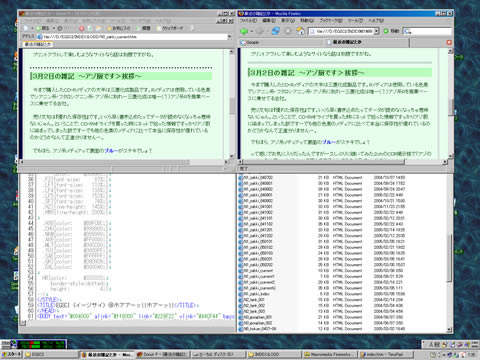Click the 履歴 button in the left browser toolbar
Screen dimensions: 480x360
click(143, 28)
